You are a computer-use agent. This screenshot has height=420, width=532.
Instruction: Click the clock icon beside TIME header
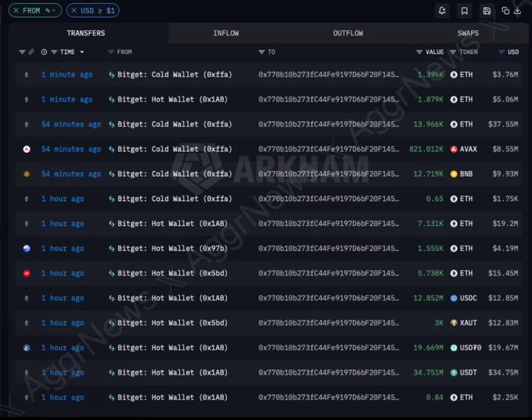44,52
